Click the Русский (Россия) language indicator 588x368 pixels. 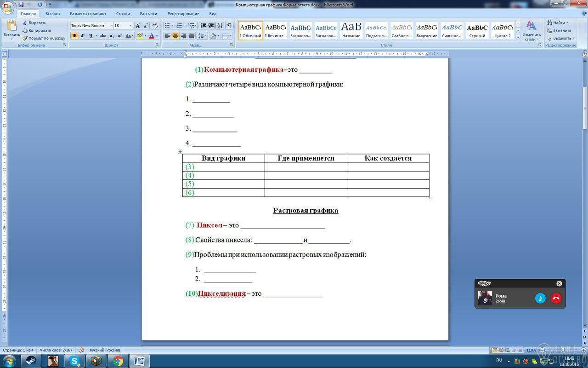coord(105,350)
